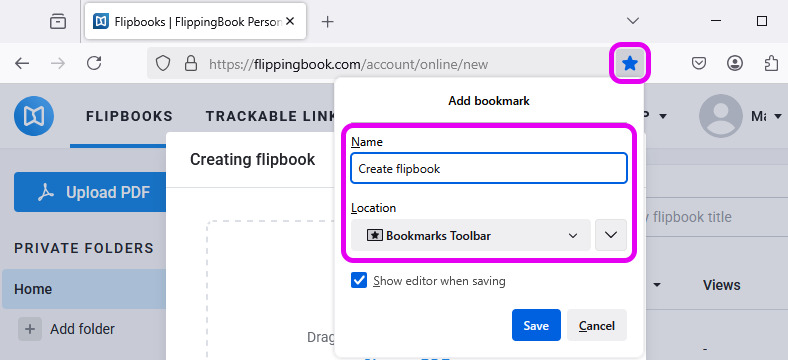Open the Extensions puzzle icon
The width and height of the screenshot is (788, 360).
pos(771,63)
